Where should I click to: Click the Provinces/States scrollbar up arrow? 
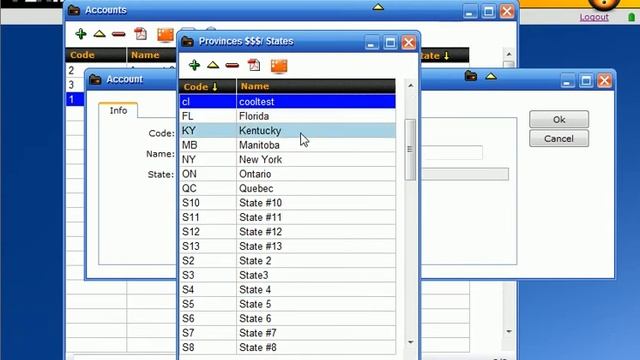coord(411,86)
